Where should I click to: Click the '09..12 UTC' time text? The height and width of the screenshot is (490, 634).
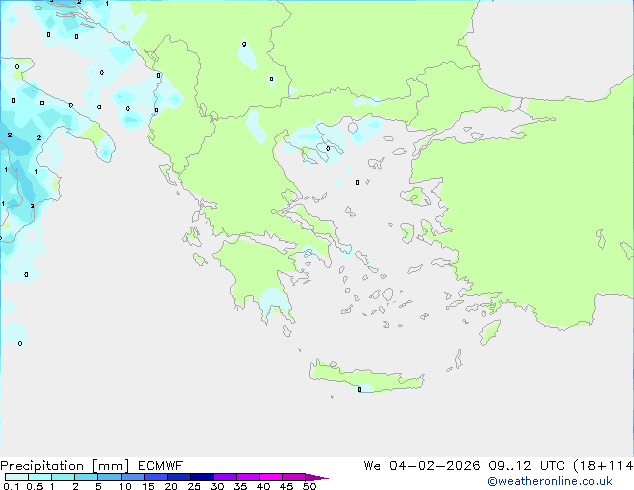pyautogui.click(x=526, y=466)
